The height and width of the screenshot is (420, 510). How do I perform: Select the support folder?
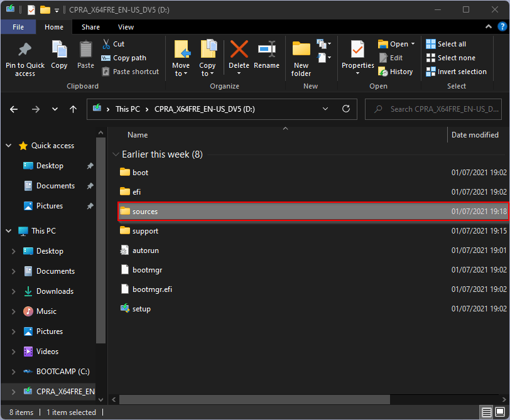click(313, 231)
